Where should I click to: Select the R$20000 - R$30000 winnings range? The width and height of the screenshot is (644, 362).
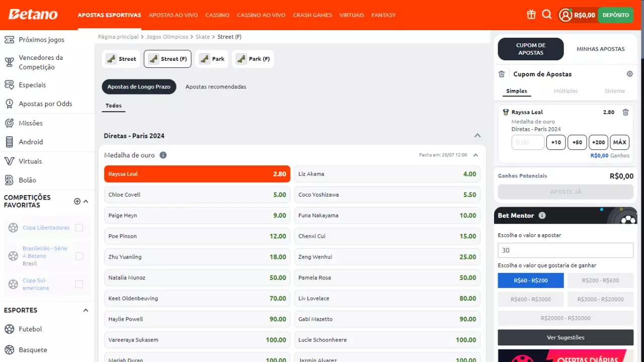point(566,318)
